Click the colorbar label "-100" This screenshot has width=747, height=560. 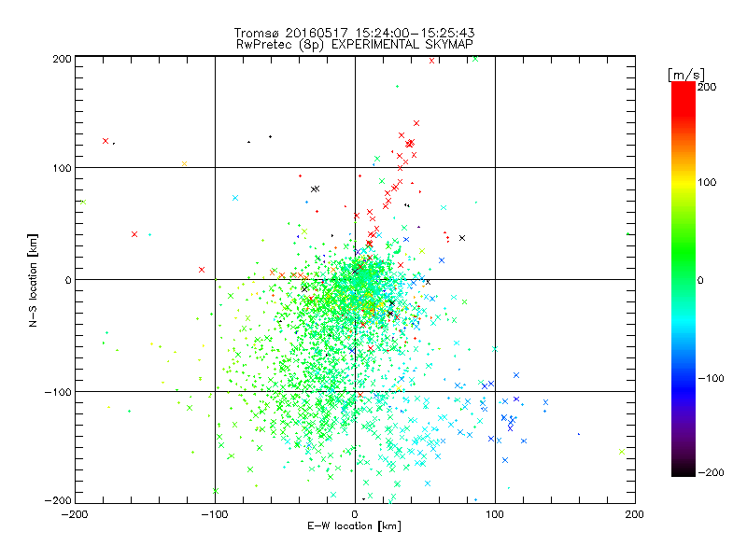pos(711,378)
